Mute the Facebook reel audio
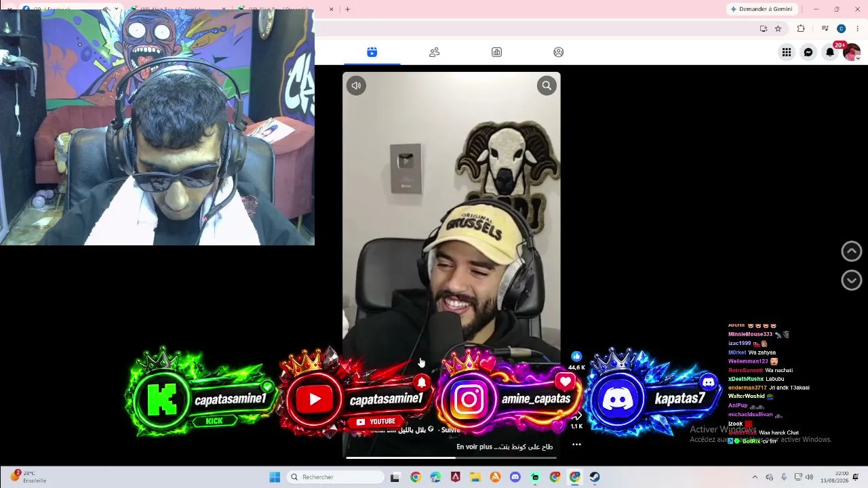Image resolution: width=868 pixels, height=488 pixels. tap(356, 85)
